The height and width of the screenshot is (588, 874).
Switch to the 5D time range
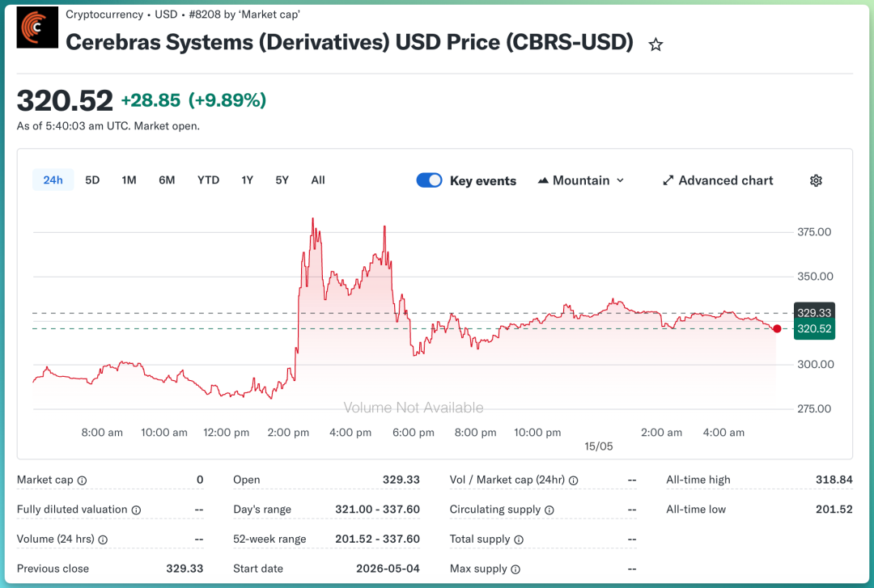pos(92,180)
